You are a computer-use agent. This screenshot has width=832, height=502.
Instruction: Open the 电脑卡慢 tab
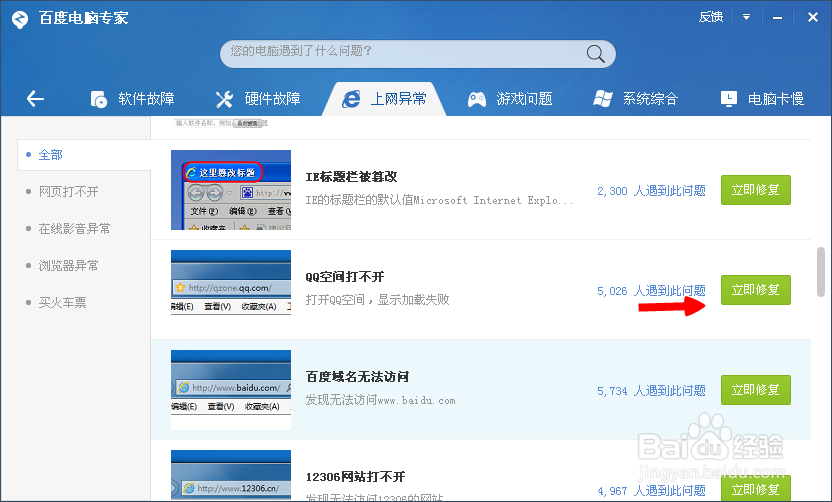pyautogui.click(x=762, y=99)
